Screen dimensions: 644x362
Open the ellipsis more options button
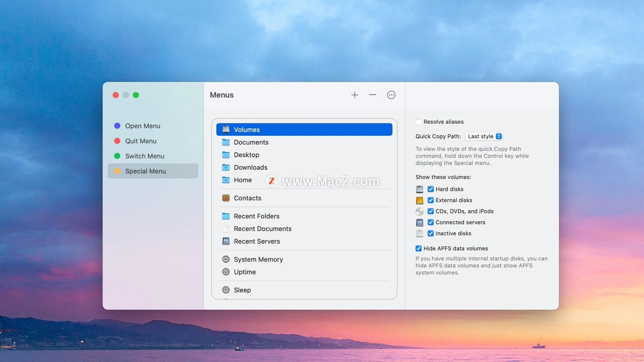tap(391, 95)
